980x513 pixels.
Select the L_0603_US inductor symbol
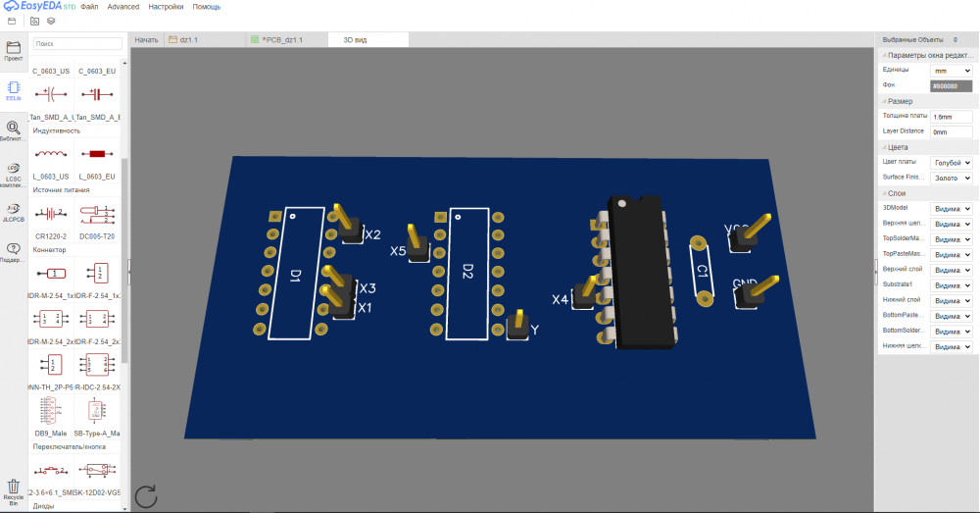click(51, 156)
